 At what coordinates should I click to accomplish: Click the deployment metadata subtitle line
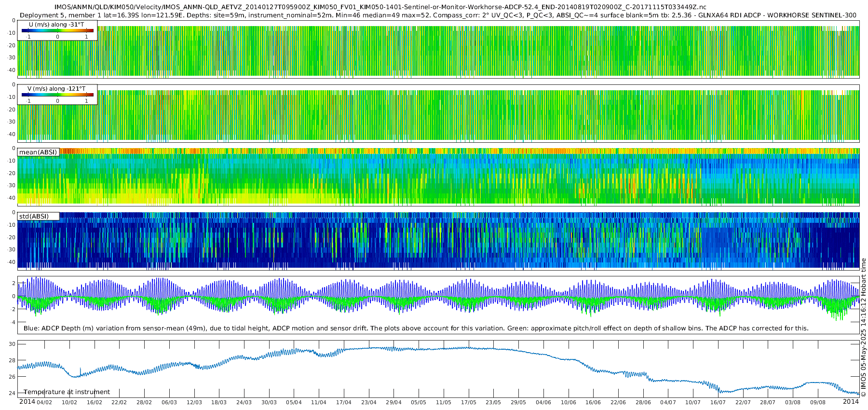pos(438,15)
